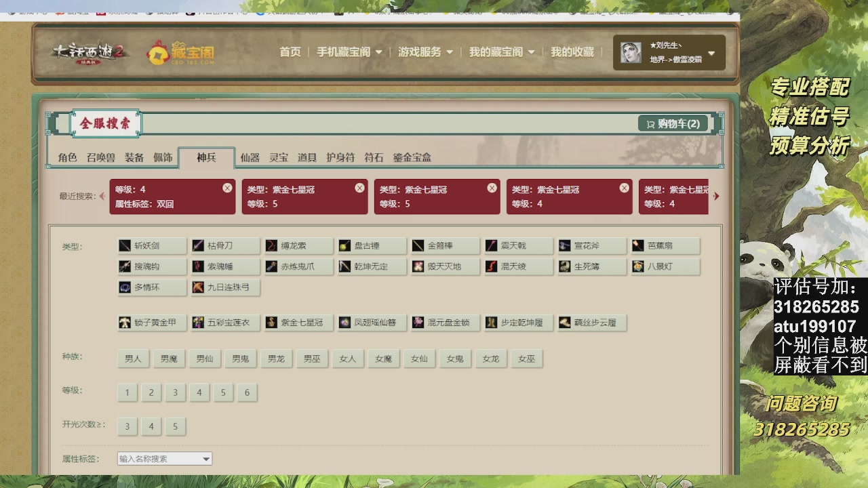The image size is (868, 488).
Task: Select the 枯骨刀 weapon type
Action: (x=225, y=246)
